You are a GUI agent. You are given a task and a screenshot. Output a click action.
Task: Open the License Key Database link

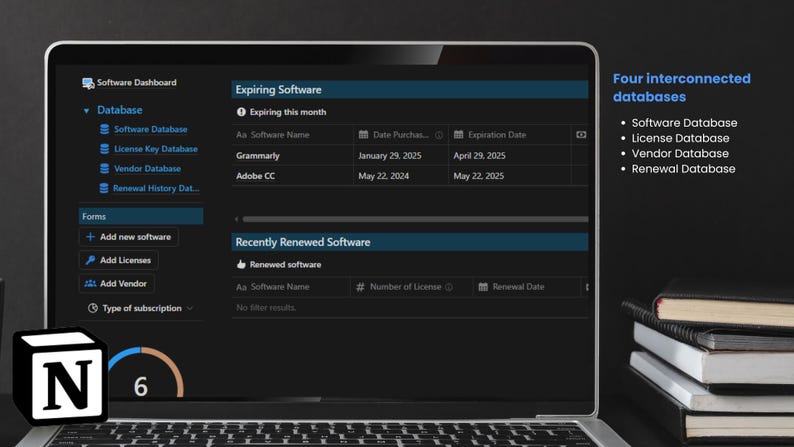[155, 149]
